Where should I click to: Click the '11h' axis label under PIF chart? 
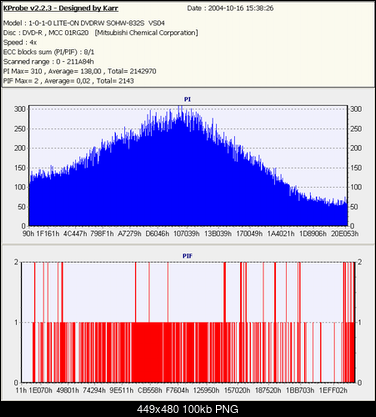(21, 390)
